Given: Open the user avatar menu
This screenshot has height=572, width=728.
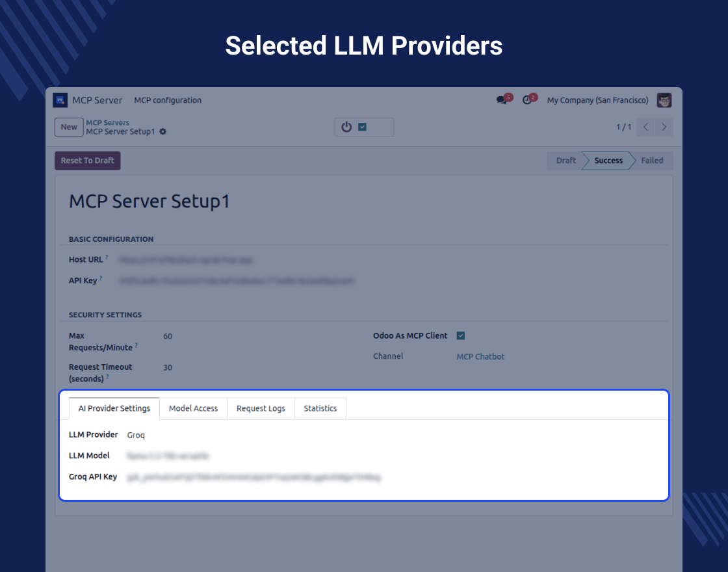Looking at the screenshot, I should [x=664, y=100].
